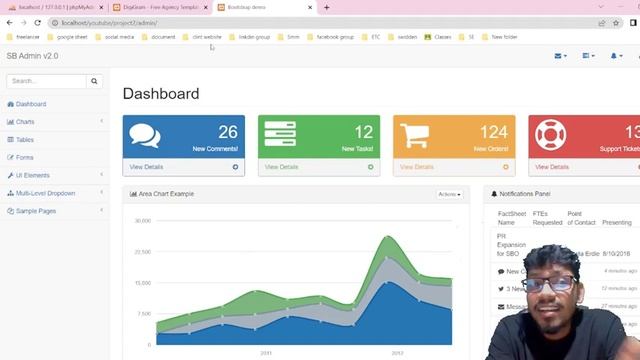Click View Details under New Tasks
Screen dimensions: 640x360
point(282,167)
